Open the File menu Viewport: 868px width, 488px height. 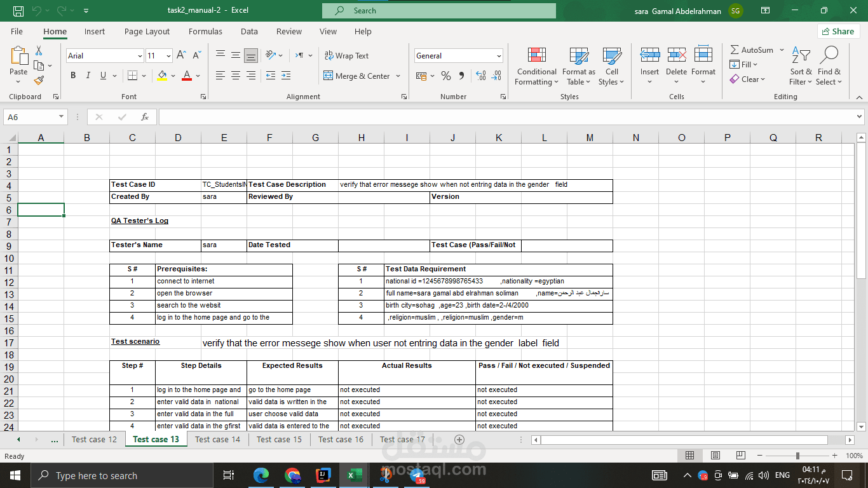coord(17,31)
